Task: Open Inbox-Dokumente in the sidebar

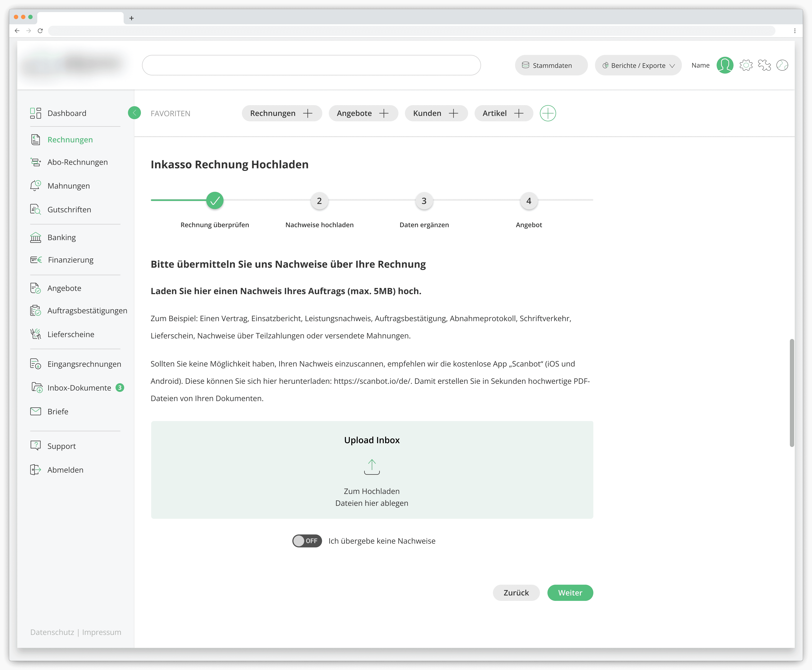Action: pos(79,388)
